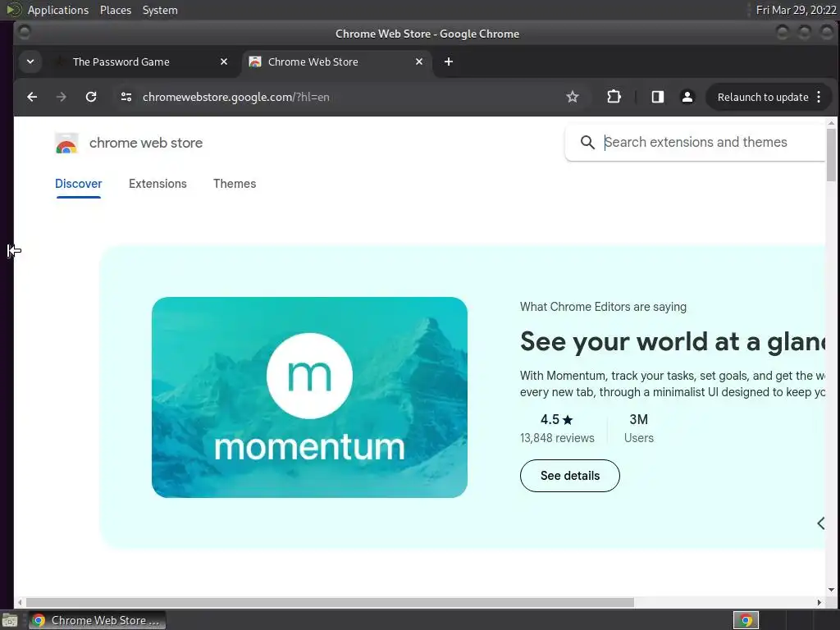Click vertical scrollbar thumb
This screenshot has width=840, height=630.
pos(831,155)
